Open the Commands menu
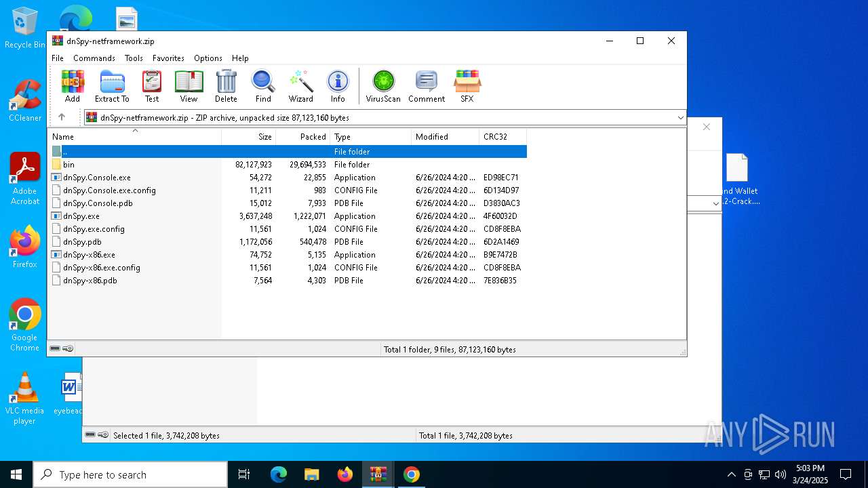 click(x=94, y=58)
